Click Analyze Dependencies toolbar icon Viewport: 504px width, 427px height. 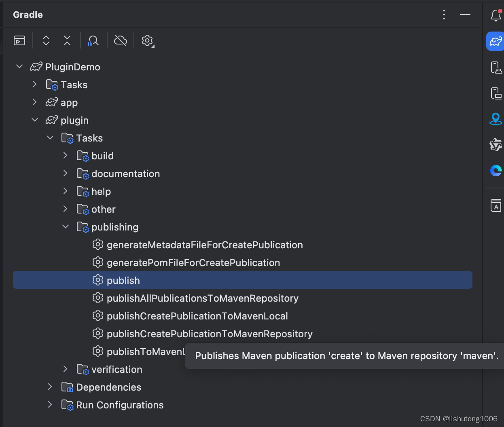(x=93, y=40)
